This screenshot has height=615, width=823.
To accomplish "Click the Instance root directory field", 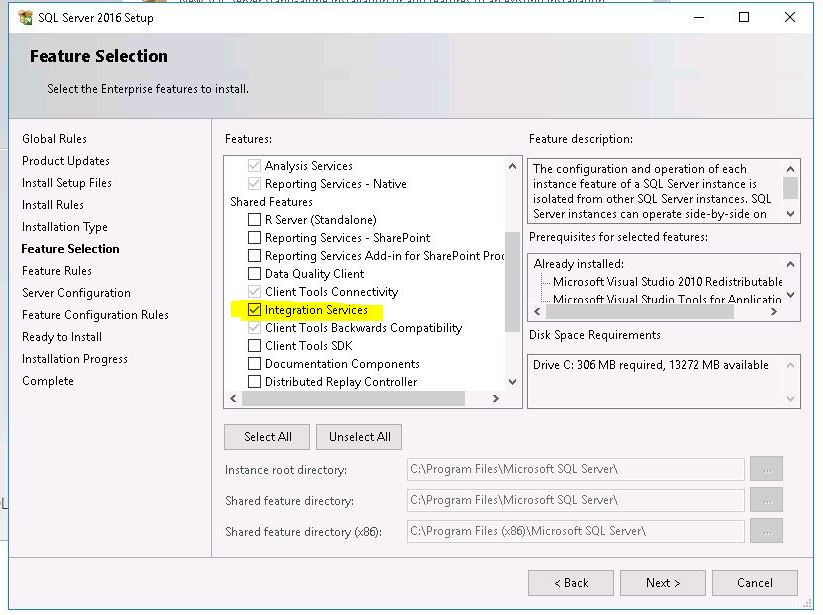I will (575, 469).
